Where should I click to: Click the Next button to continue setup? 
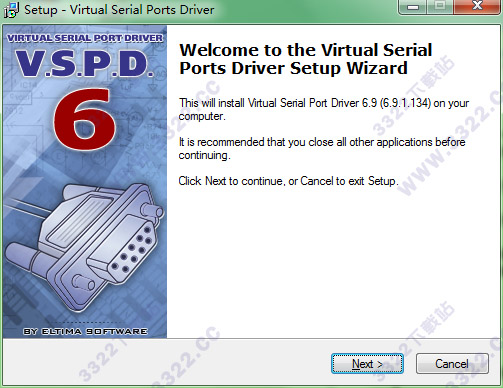(367, 363)
